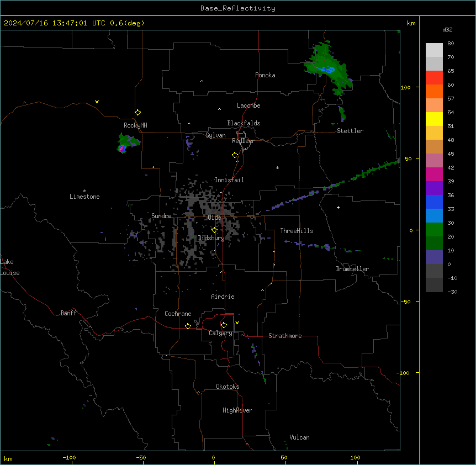Click the ThreeHills label
The height and width of the screenshot is (465, 476).
(297, 231)
